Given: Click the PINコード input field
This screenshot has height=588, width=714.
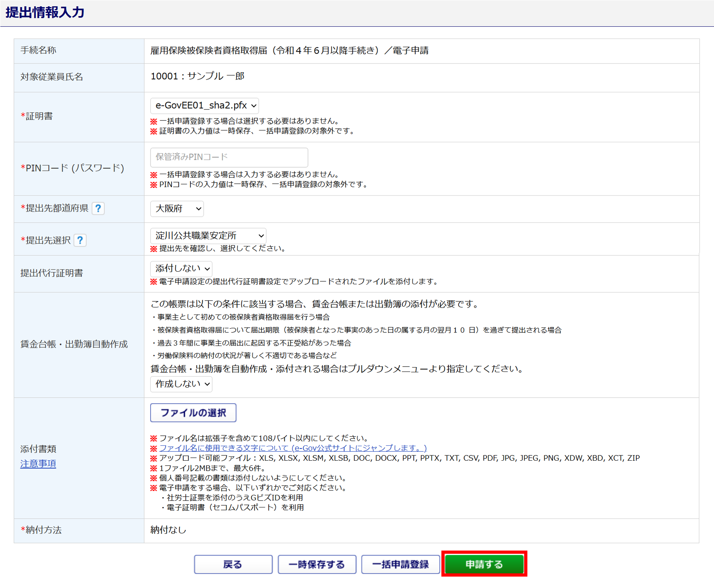Looking at the screenshot, I should pyautogui.click(x=229, y=157).
